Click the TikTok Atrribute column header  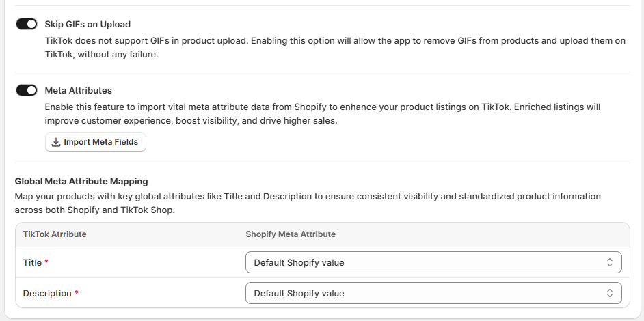[x=55, y=234]
